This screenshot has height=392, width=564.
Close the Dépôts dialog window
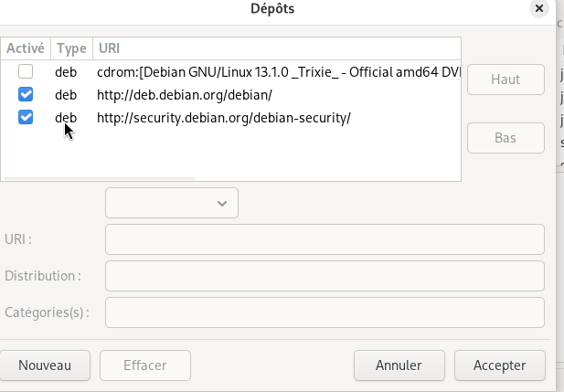point(540,8)
